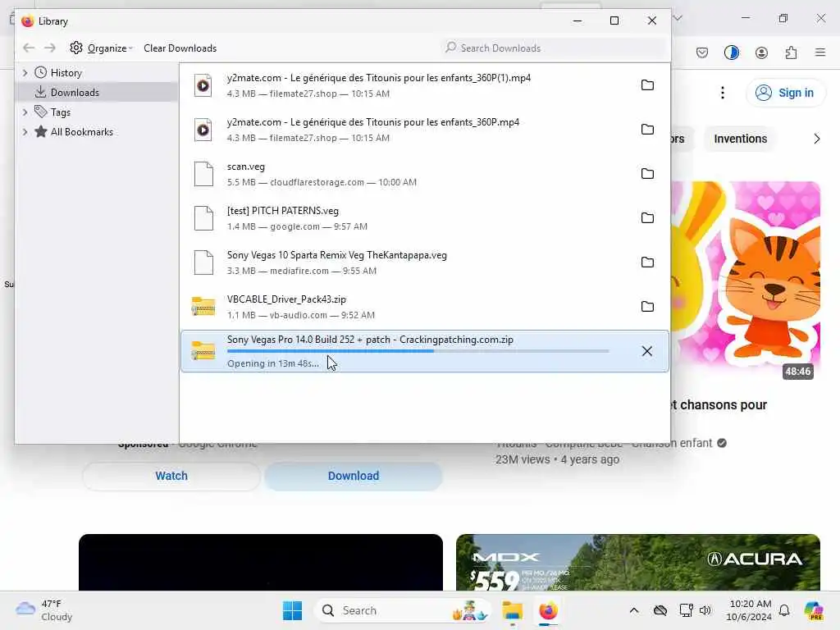840x630 pixels.
Task: Click the volume speaker icon in tray
Action: [705, 610]
